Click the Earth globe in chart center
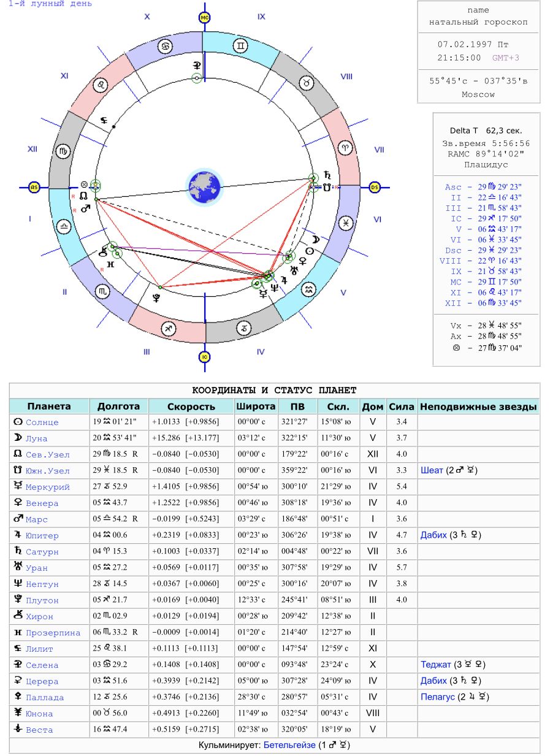 pyautogui.click(x=204, y=186)
